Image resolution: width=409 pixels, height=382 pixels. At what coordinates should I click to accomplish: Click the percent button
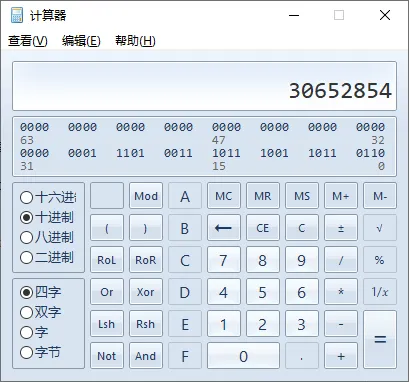(380, 260)
